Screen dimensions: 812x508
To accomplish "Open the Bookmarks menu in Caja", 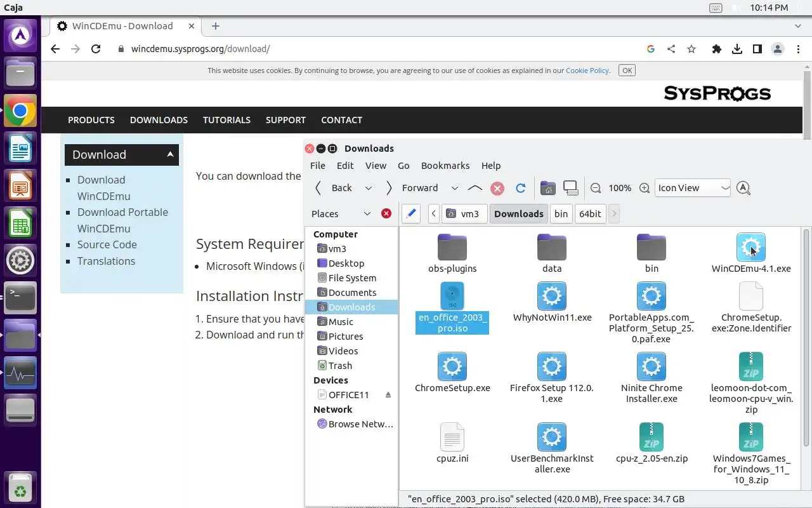I will pos(445,165).
